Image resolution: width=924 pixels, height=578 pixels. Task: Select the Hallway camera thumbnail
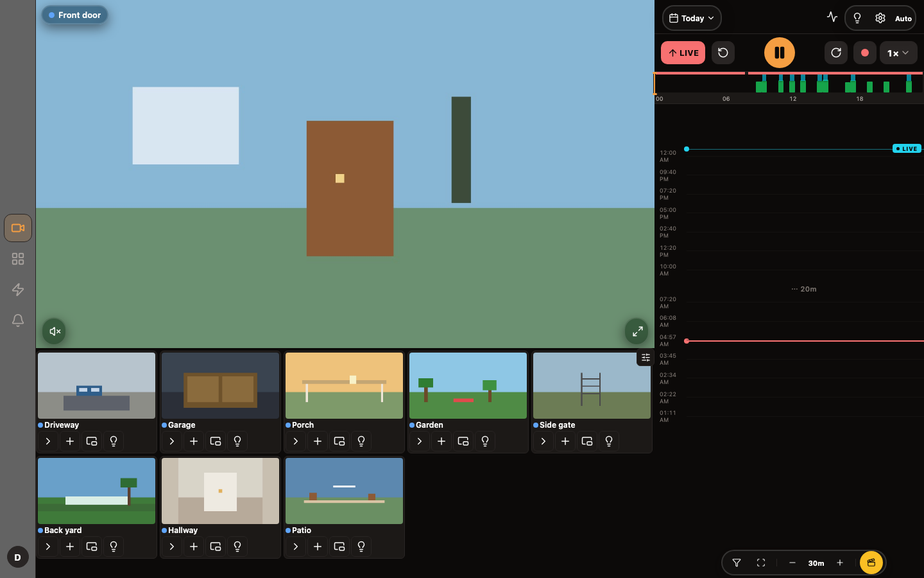point(220,491)
